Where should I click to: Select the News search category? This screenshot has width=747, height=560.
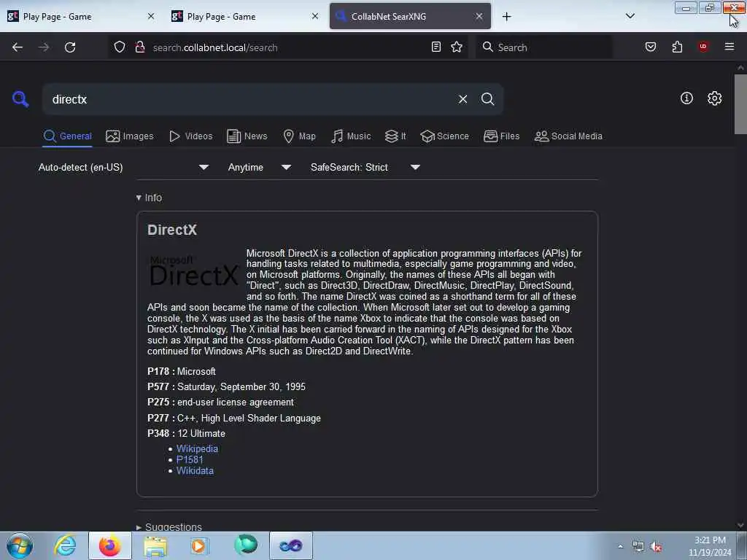coord(247,136)
